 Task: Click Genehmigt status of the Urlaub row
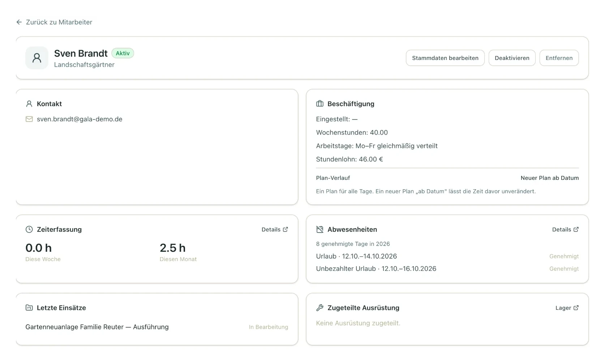coord(564,256)
